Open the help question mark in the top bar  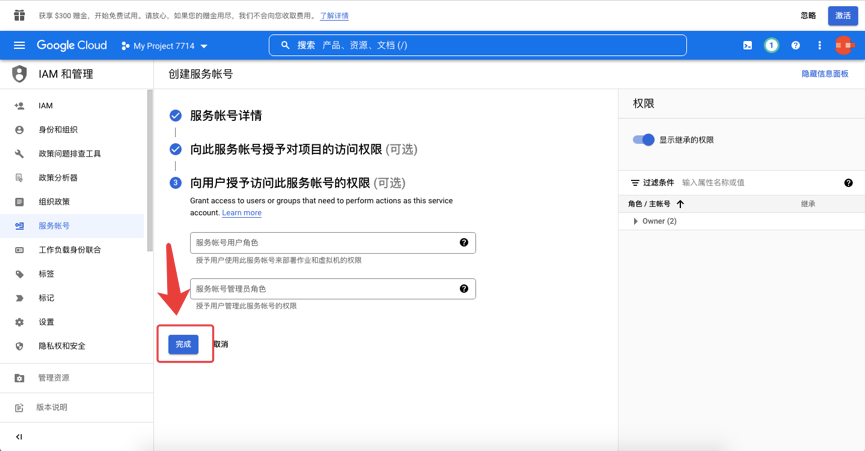(x=795, y=45)
